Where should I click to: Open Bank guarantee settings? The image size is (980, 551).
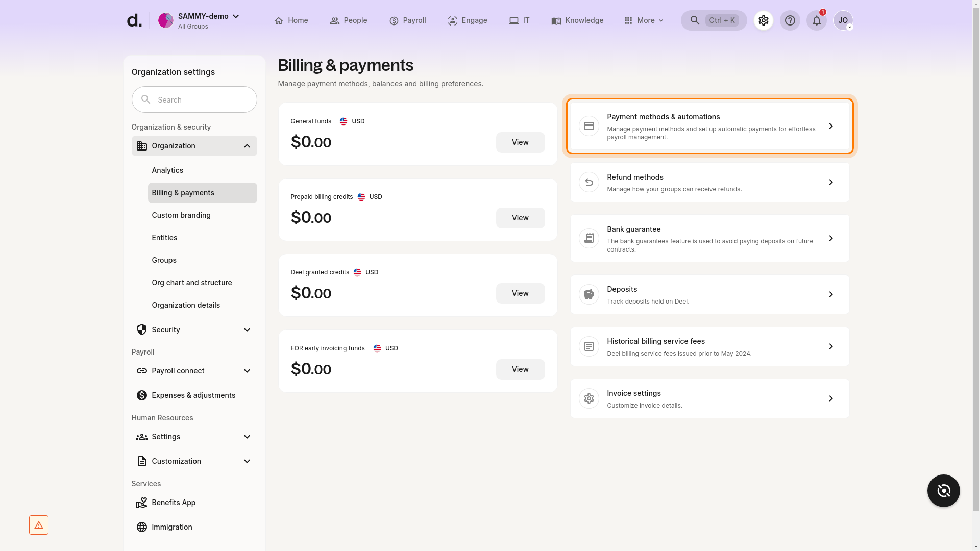click(710, 238)
